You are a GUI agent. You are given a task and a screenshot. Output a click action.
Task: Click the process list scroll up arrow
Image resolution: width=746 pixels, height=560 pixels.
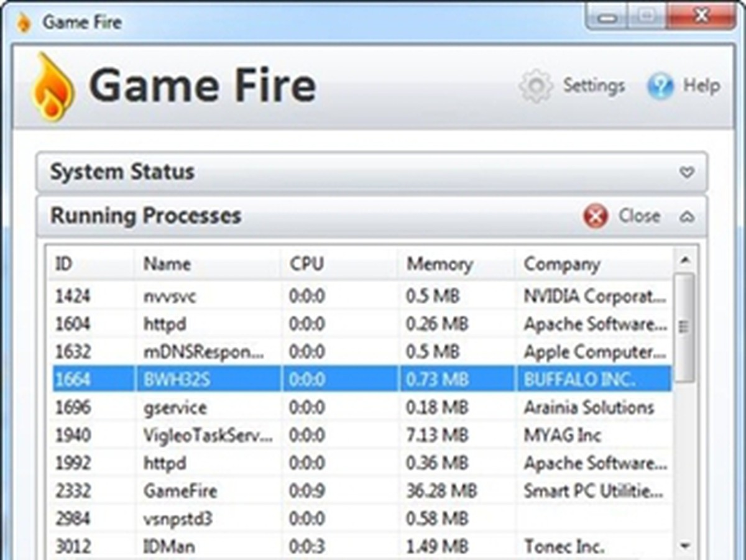point(685,260)
